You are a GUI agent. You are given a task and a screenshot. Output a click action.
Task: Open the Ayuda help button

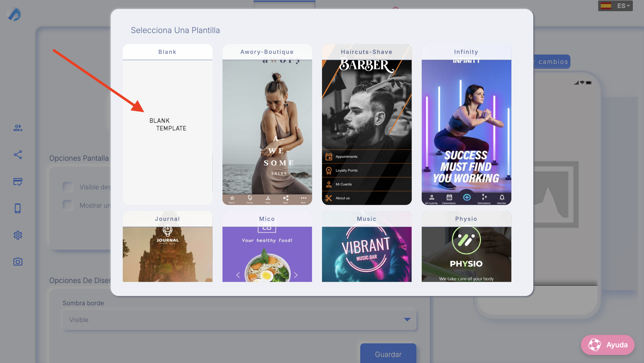[608, 345]
